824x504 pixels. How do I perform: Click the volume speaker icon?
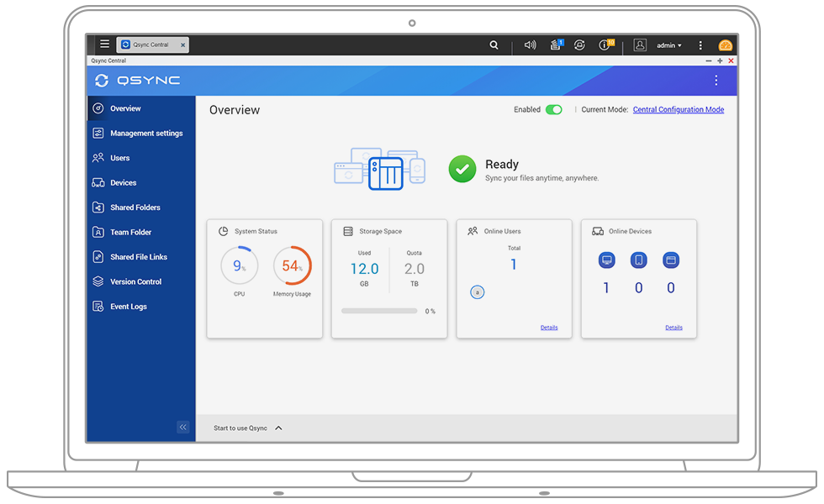pos(530,45)
